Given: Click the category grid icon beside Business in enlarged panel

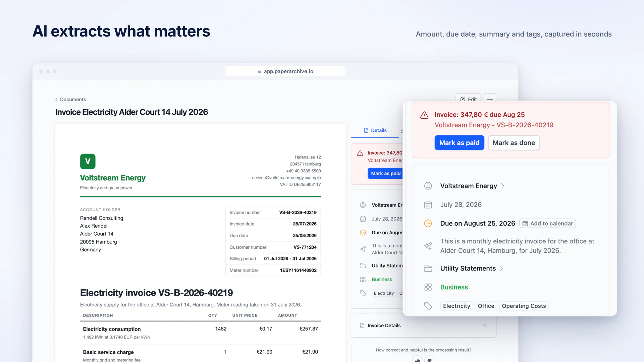Looking at the screenshot, I should 428,287.
